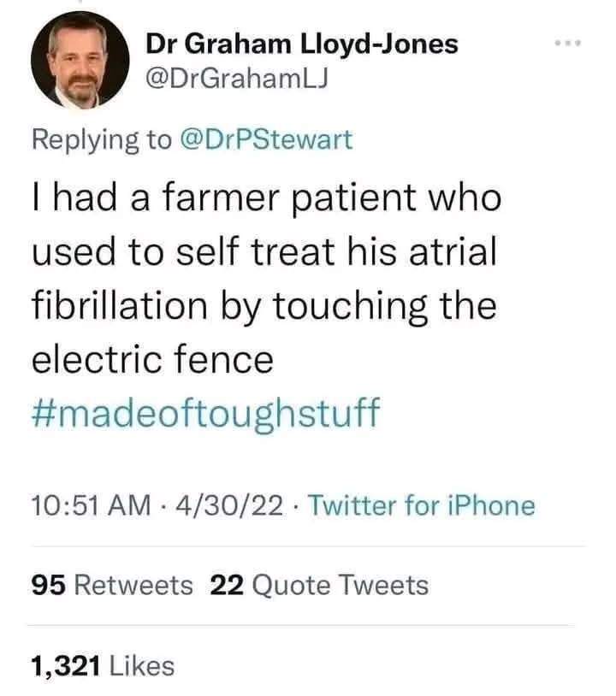Viewport: 616px width, 696px height.
Task: Click the word "fibrillation" in the tweet
Action: pos(117,307)
